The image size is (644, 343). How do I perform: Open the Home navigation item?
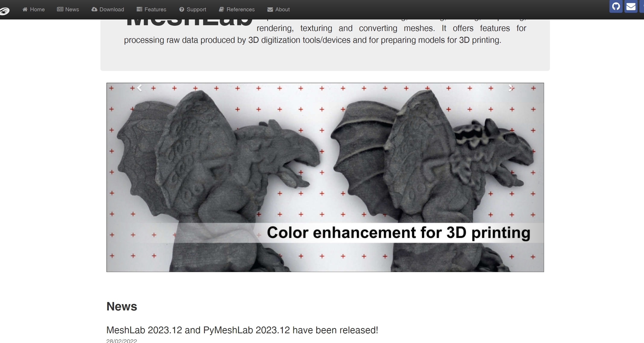(x=33, y=9)
